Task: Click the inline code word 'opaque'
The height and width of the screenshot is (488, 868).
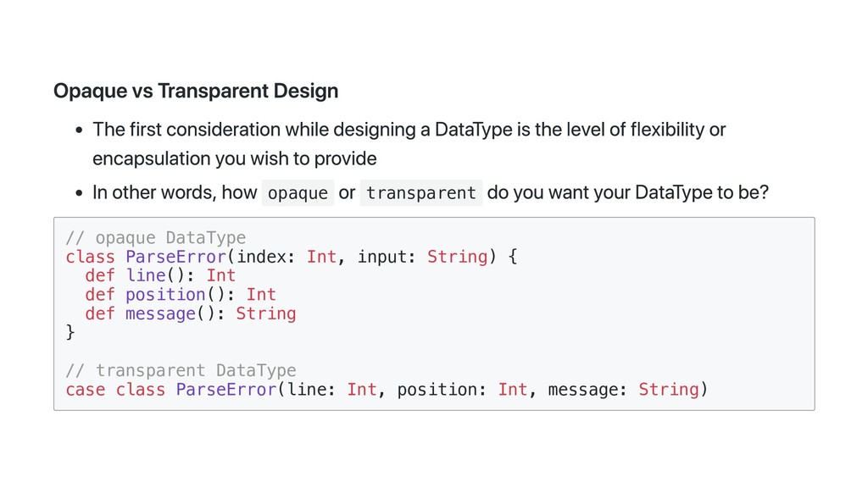Action: point(297,193)
